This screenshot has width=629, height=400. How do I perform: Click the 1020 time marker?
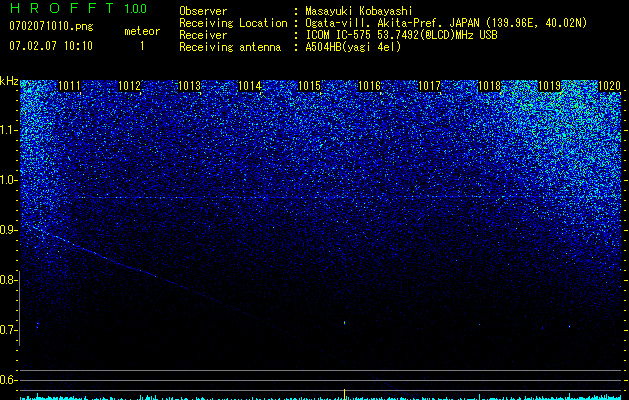[610, 86]
